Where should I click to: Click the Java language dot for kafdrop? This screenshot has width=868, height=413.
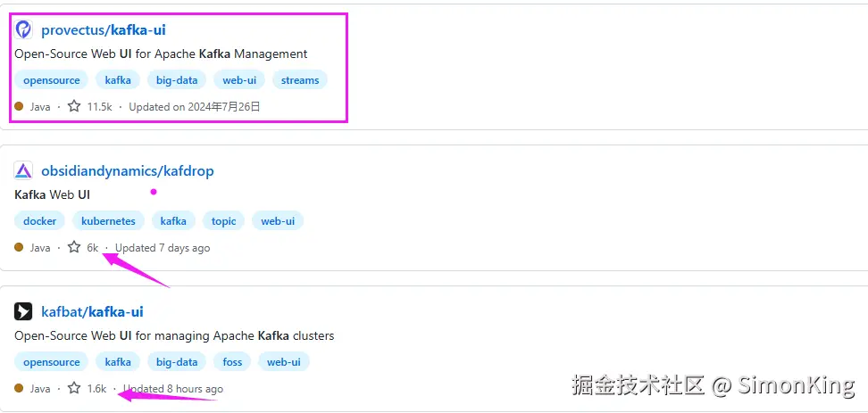[19, 247]
